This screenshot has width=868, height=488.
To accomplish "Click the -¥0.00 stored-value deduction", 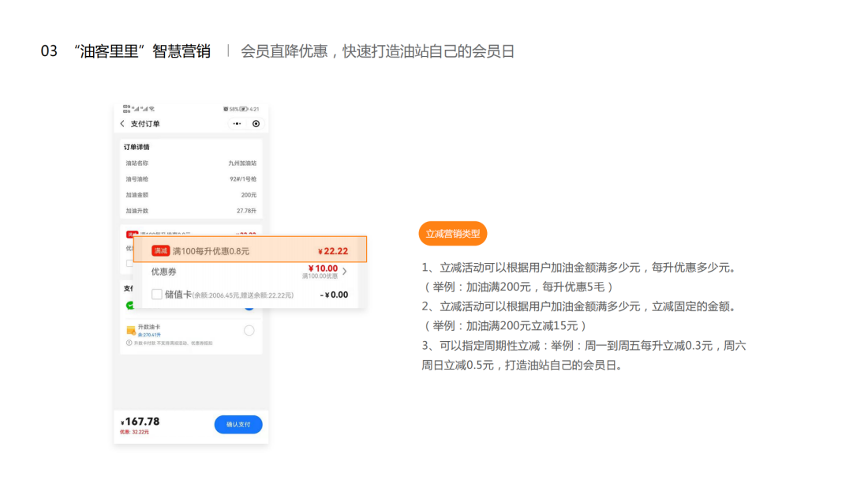I will click(x=335, y=295).
